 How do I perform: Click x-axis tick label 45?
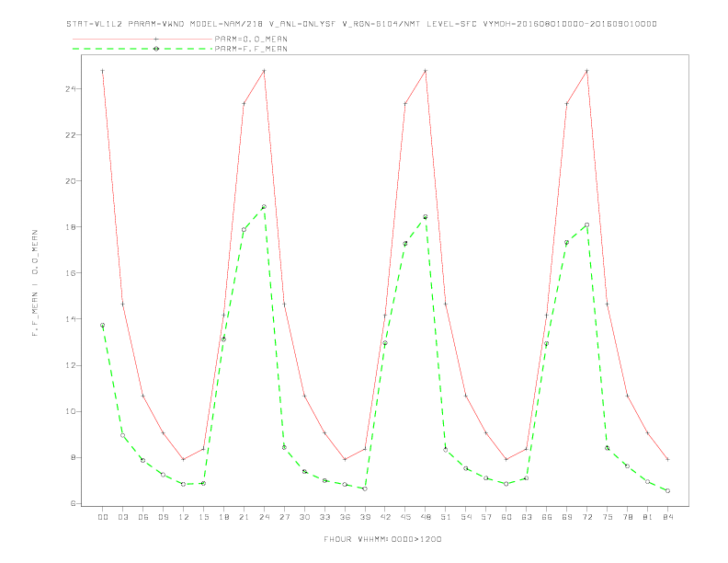coord(405,517)
